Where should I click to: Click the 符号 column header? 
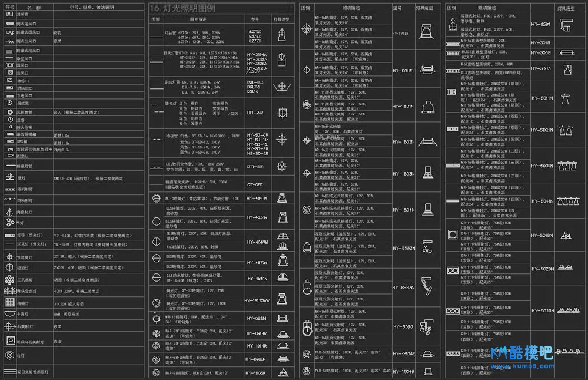point(9,6)
